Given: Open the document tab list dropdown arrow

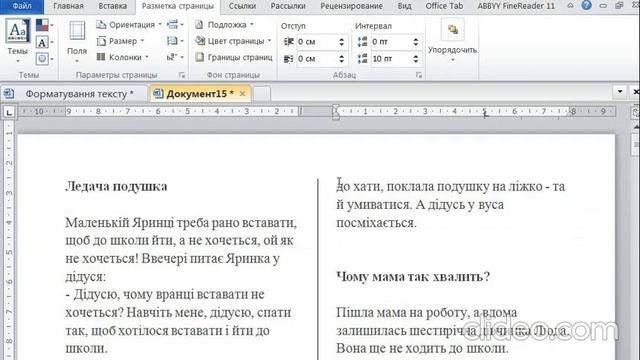Looking at the screenshot, I should coord(620,92).
